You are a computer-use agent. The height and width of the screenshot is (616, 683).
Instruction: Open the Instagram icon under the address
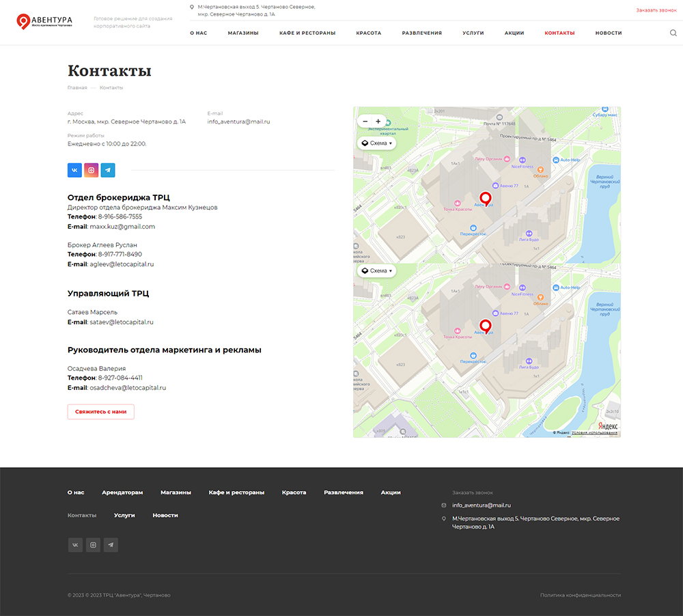pos(91,170)
